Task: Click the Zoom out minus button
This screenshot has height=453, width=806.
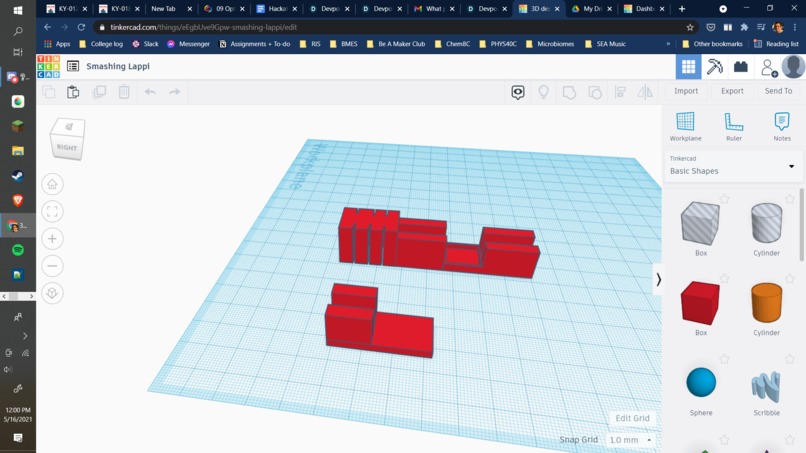Action: [52, 266]
